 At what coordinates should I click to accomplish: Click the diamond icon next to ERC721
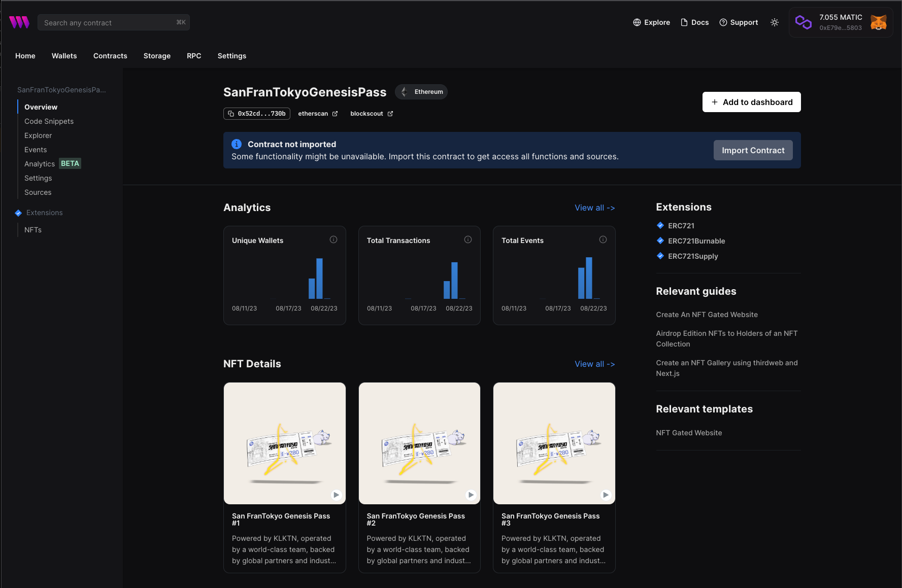660,225
